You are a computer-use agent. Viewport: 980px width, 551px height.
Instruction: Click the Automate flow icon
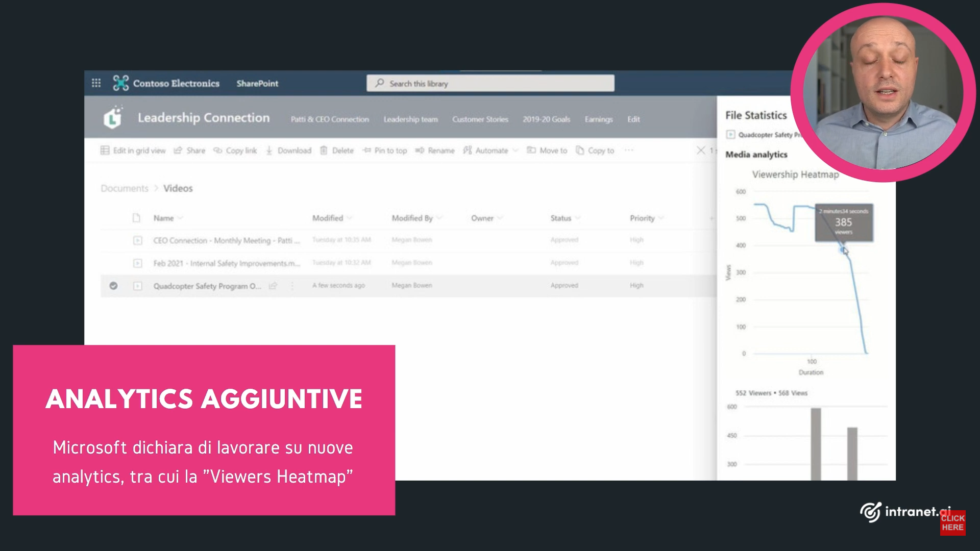pyautogui.click(x=467, y=151)
